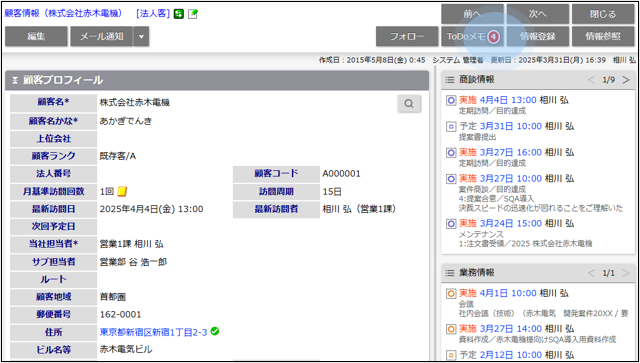Viewport: 640px width, 363px height.
Task: Click the 業務情報 panel list icon
Action: tap(450, 273)
